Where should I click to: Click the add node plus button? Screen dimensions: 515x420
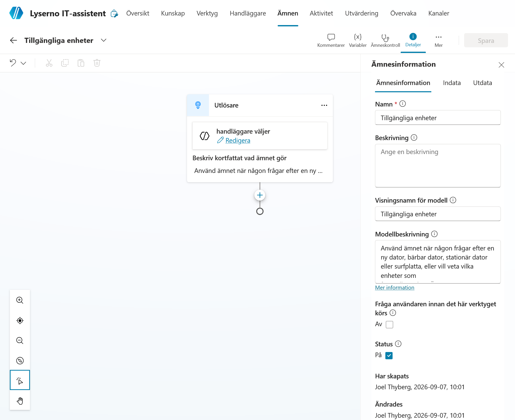coord(260,195)
